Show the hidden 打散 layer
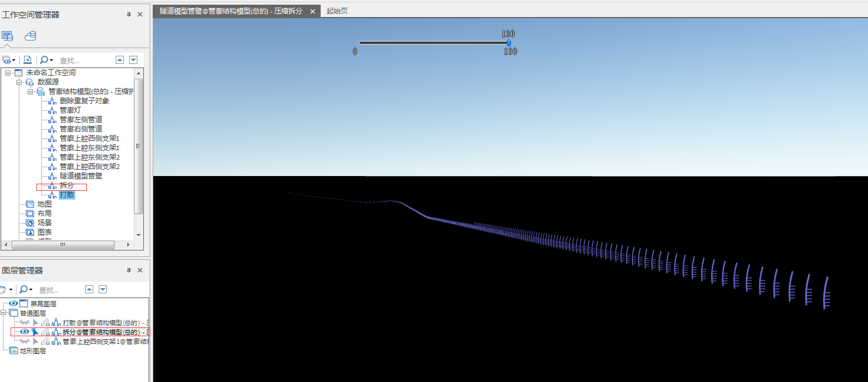This screenshot has height=382, width=868. (25, 323)
